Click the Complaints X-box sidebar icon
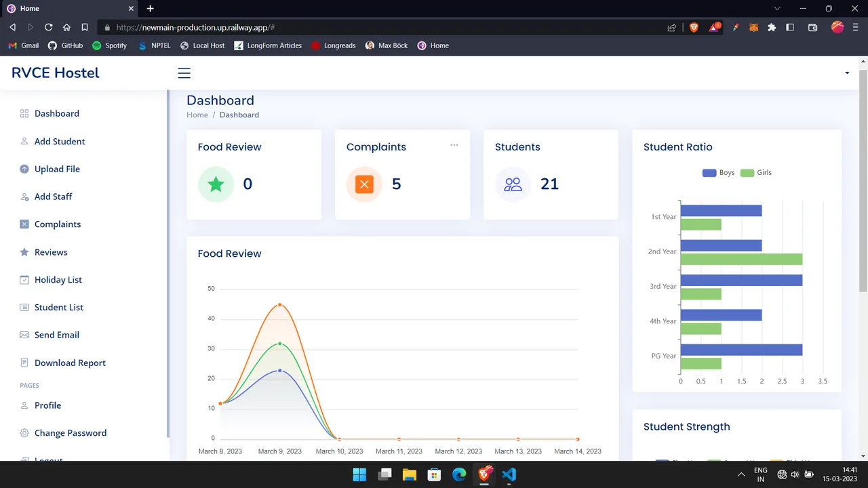The image size is (868, 488). [x=24, y=224]
